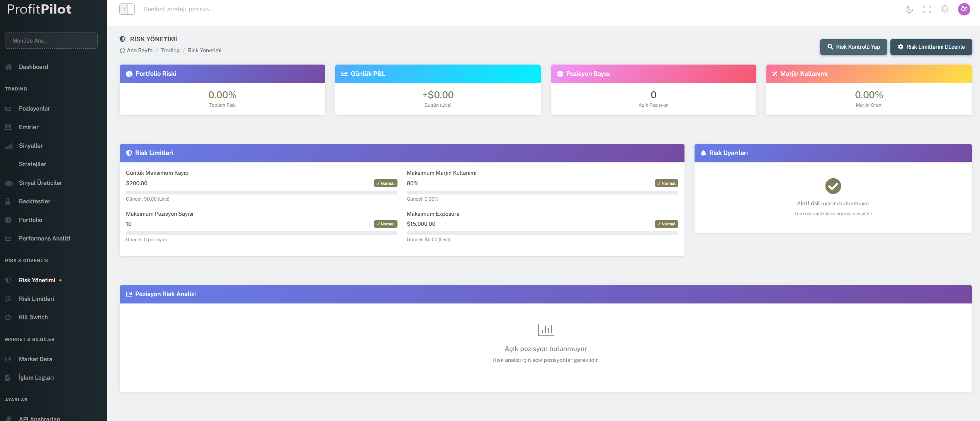Click Portfolio pie chart icon
This screenshot has height=421, width=980.
8,220
